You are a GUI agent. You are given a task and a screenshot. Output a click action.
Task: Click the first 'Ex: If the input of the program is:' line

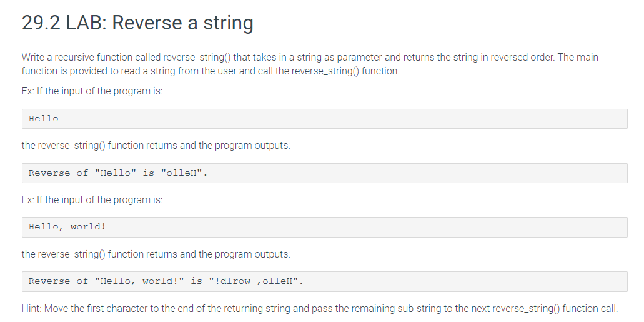click(92, 91)
